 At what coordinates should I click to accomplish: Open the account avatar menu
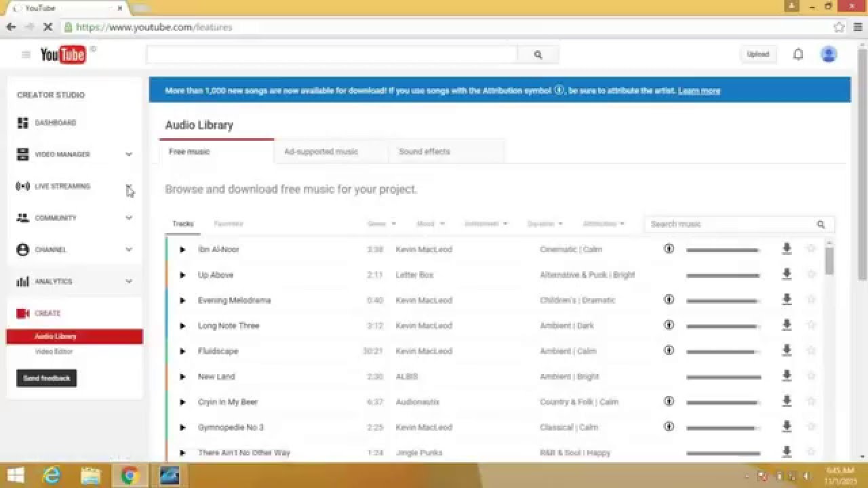(829, 54)
